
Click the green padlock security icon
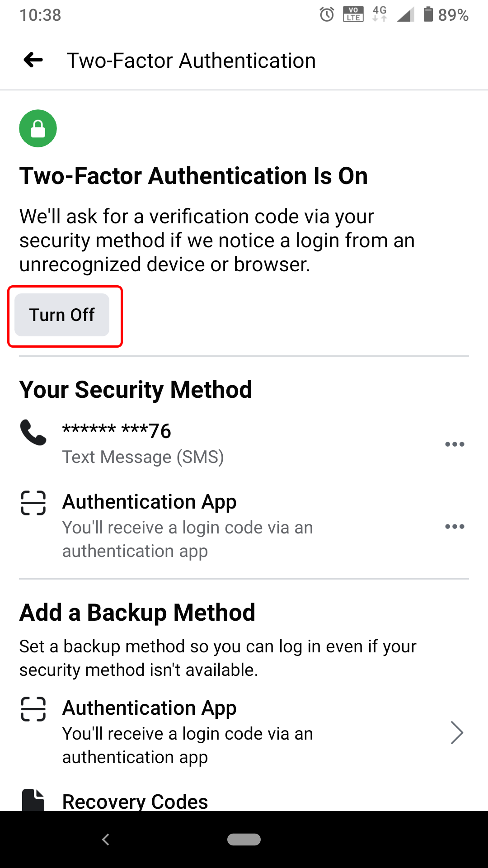coord(38,128)
